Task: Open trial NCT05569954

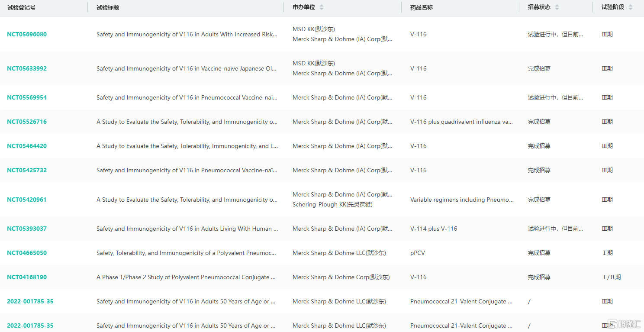Action: [27, 97]
